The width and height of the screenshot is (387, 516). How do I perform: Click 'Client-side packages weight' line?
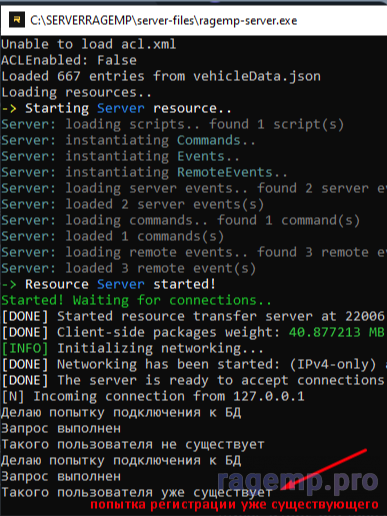(193, 332)
